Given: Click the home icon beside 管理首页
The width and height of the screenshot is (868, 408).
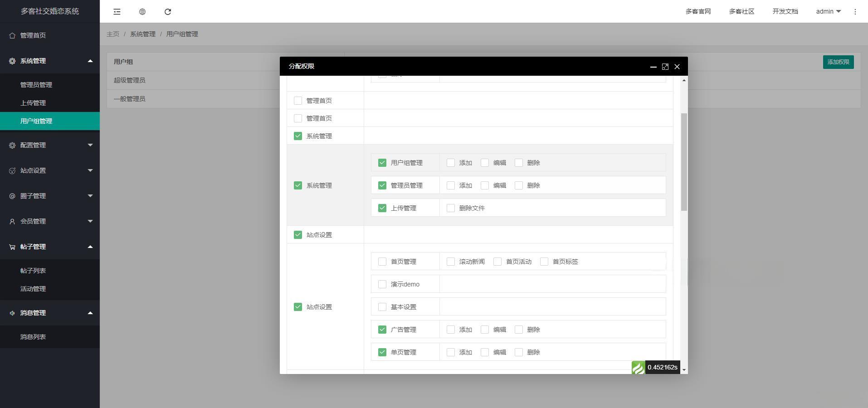Looking at the screenshot, I should point(12,35).
